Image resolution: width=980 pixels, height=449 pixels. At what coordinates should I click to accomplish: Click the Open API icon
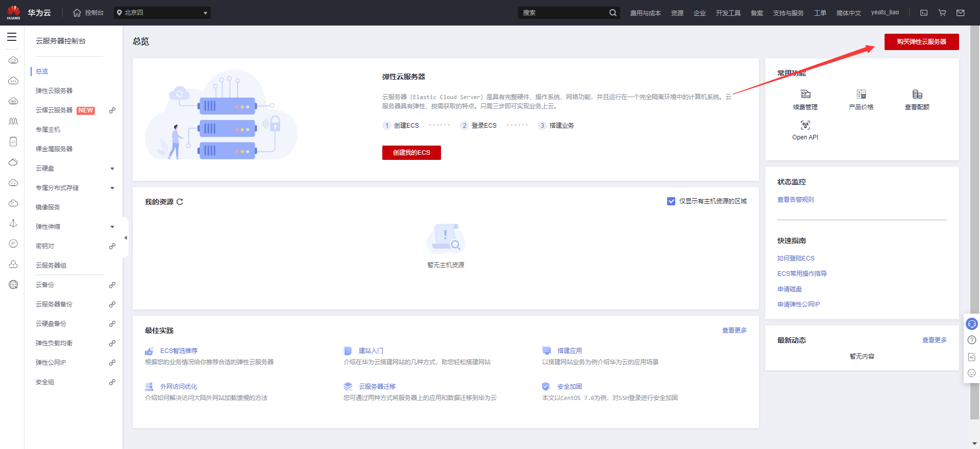pos(805,125)
